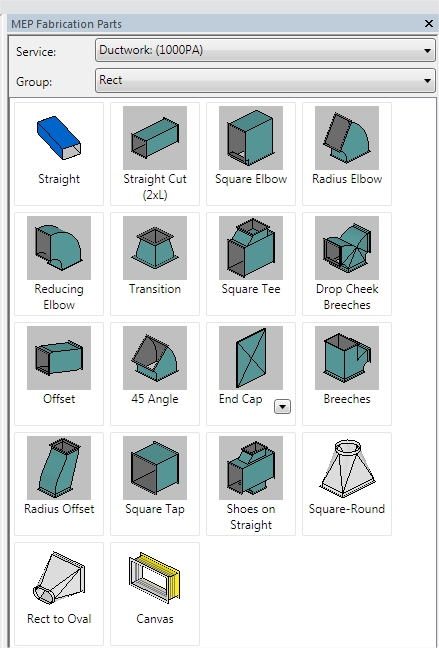
Task: Select the Breeches fitting
Action: point(346,374)
